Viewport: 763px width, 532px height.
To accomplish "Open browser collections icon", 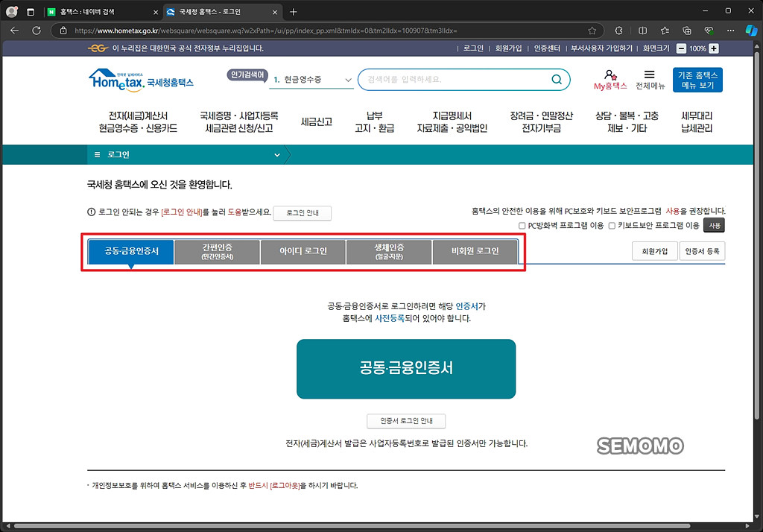I will 686,31.
